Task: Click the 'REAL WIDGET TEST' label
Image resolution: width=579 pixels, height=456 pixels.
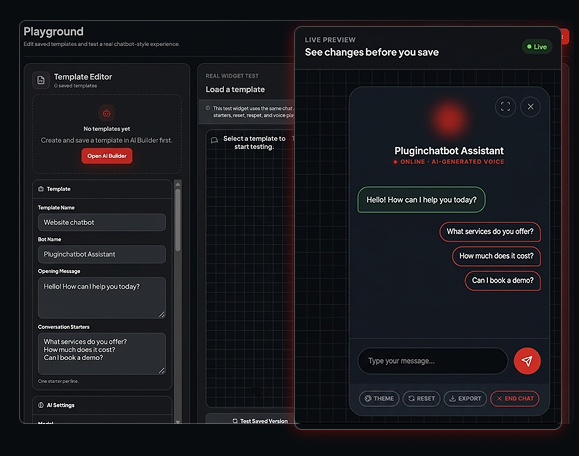Action: point(232,76)
